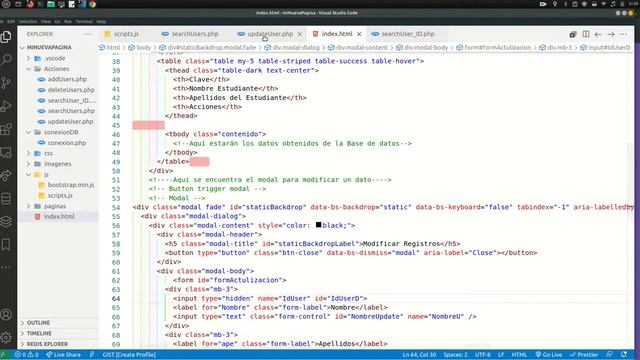Expand the TIMELINE section

click(x=39, y=333)
